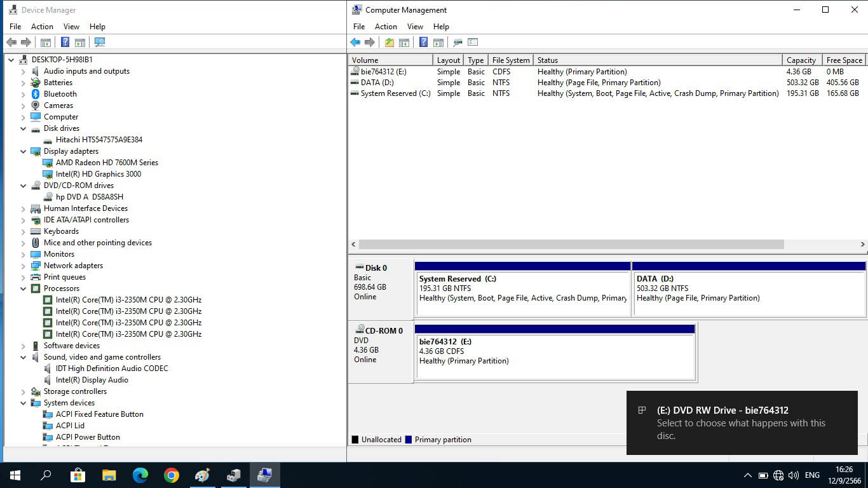This screenshot has width=868, height=488.
Task: Open File Explorer from taskbar
Action: point(109,475)
